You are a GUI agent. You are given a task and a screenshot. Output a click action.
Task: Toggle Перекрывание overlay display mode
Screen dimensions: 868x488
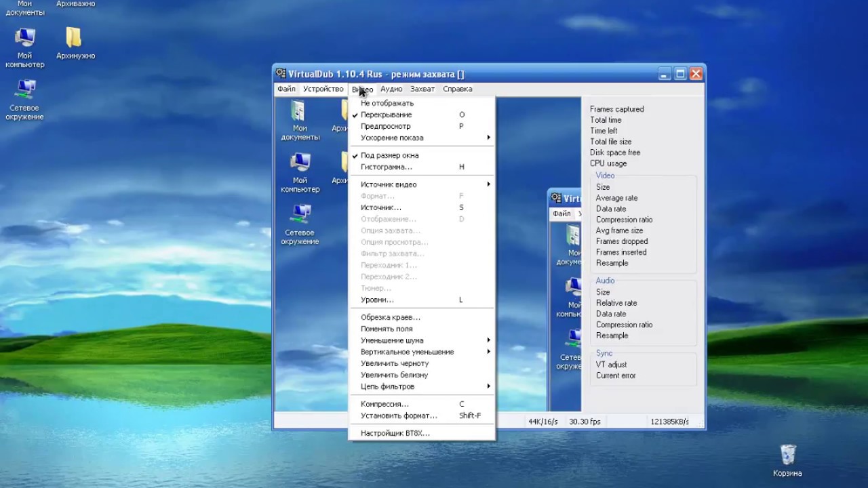pos(421,115)
